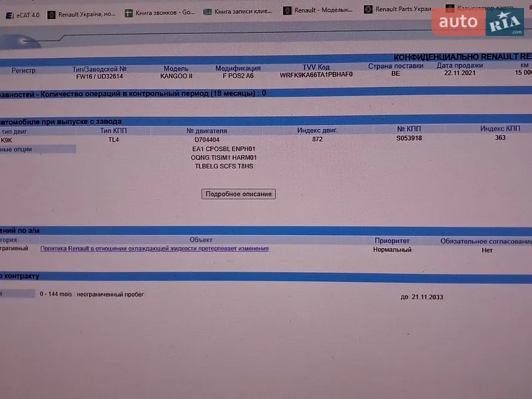Viewport: 532px width, 399px height.
Task: Open the eCAT 4.0 bookmark
Action: pos(23,15)
